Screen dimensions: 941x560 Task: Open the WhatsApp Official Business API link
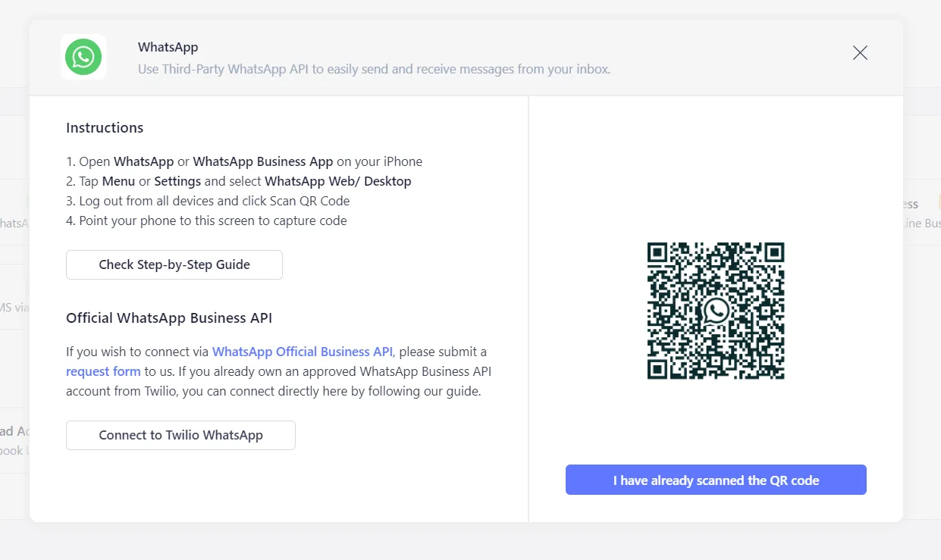(303, 351)
